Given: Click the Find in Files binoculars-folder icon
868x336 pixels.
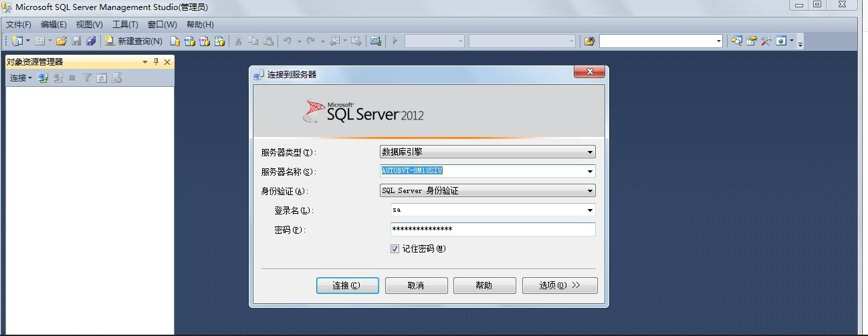Looking at the screenshot, I should click(589, 41).
